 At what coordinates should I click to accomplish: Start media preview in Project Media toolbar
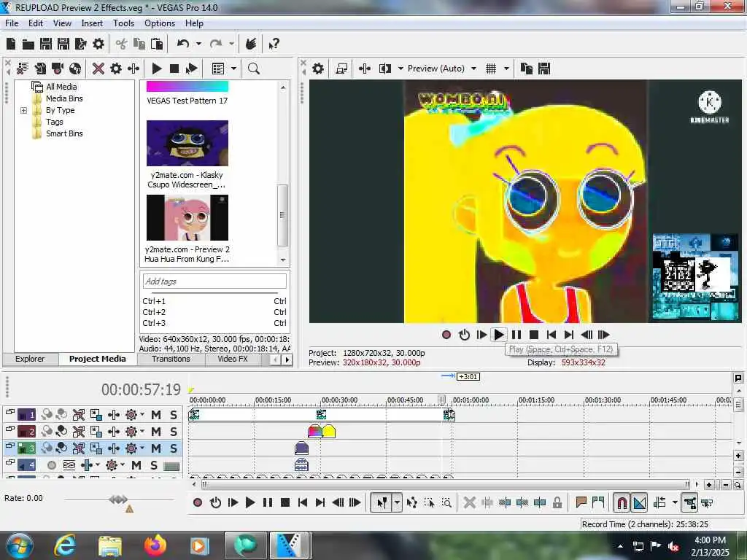156,69
